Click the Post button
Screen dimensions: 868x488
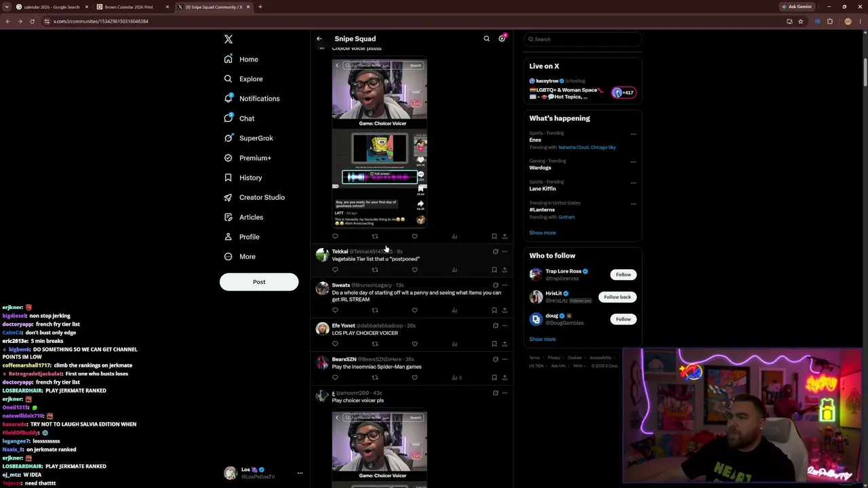[x=259, y=282]
